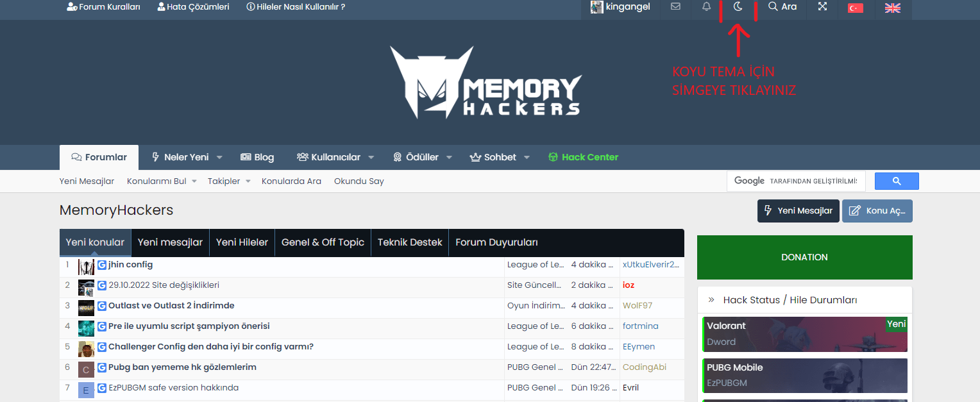Click the Hack Status / Hile Durumları heading
The width and height of the screenshot is (980, 402).
coord(790,299)
